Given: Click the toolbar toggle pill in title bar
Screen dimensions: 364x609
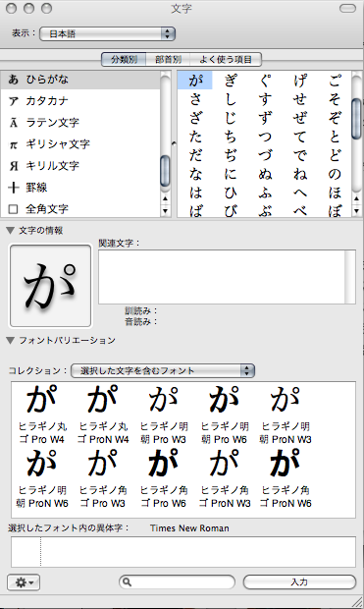Looking at the screenshot, I should pyautogui.click(x=347, y=8).
